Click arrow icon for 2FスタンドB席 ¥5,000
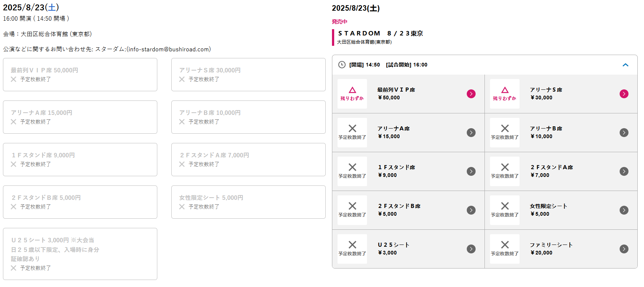The image size is (644, 287). tap(471, 210)
